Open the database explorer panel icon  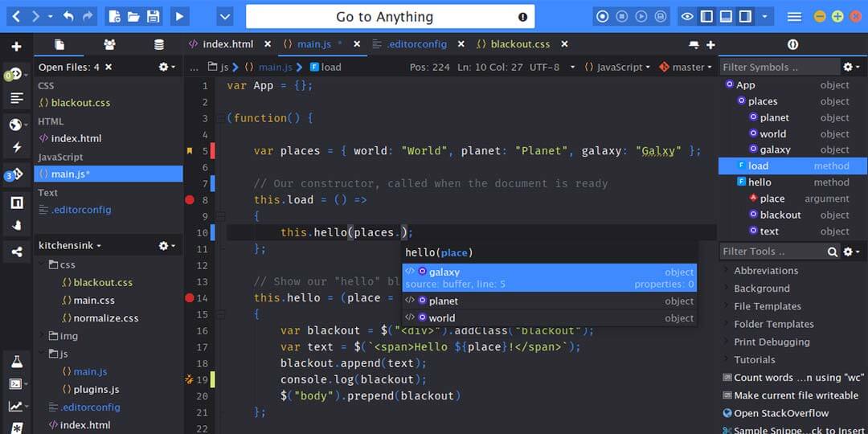158,45
